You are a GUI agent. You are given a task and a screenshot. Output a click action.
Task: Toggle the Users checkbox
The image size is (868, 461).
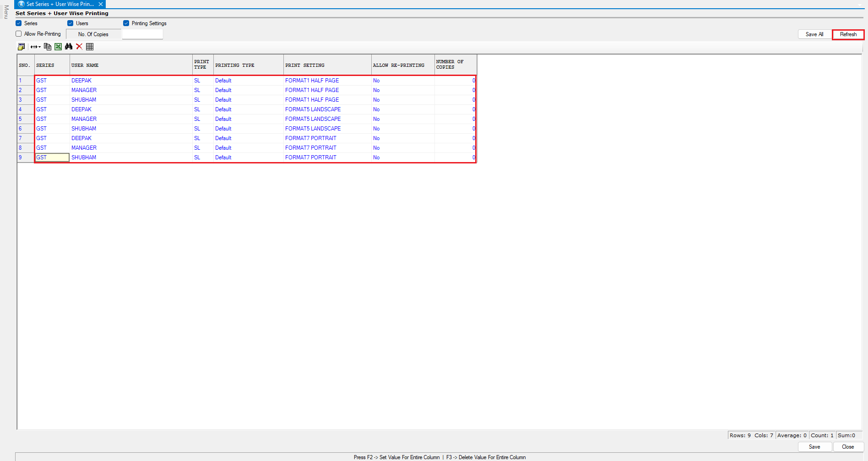(71, 23)
